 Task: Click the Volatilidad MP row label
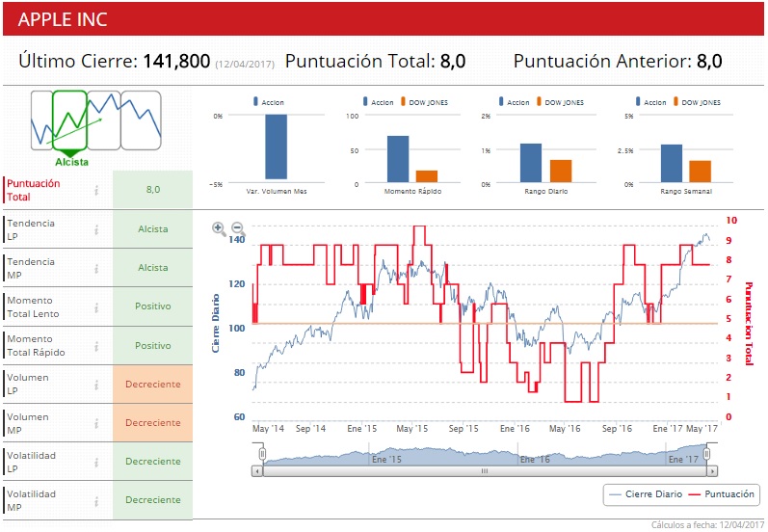coord(31,500)
